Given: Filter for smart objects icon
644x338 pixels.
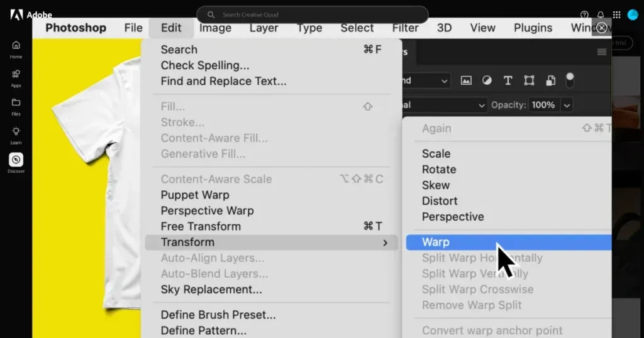Looking at the screenshot, I should [550, 80].
